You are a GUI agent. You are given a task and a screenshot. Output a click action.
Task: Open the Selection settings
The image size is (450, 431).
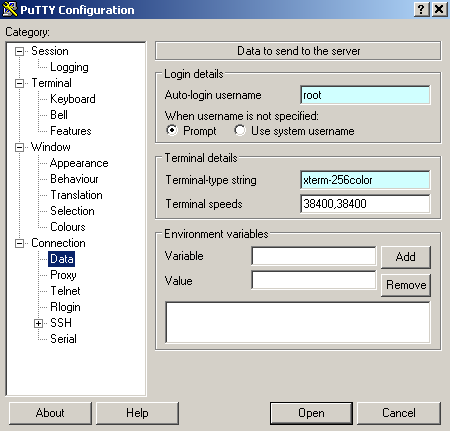(x=72, y=211)
